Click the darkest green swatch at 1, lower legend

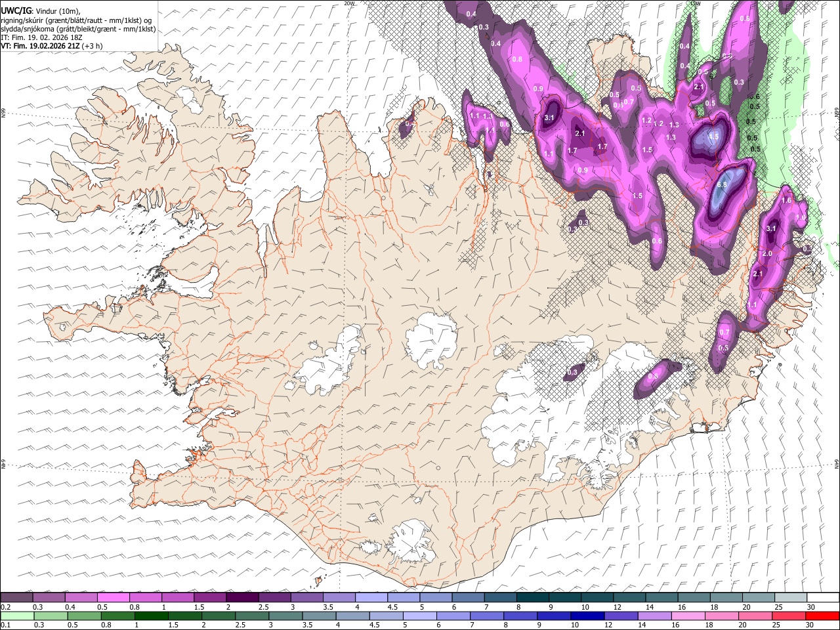(152, 616)
